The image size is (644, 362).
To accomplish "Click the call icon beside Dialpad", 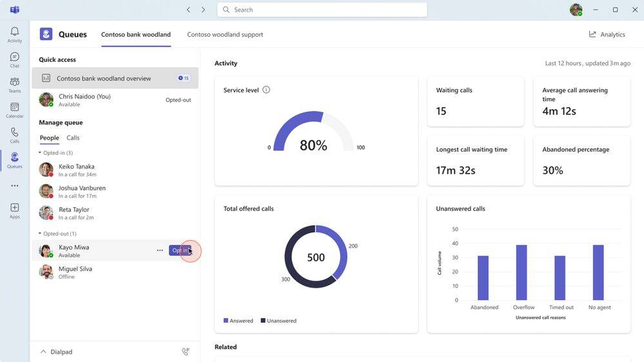I will tap(186, 351).
